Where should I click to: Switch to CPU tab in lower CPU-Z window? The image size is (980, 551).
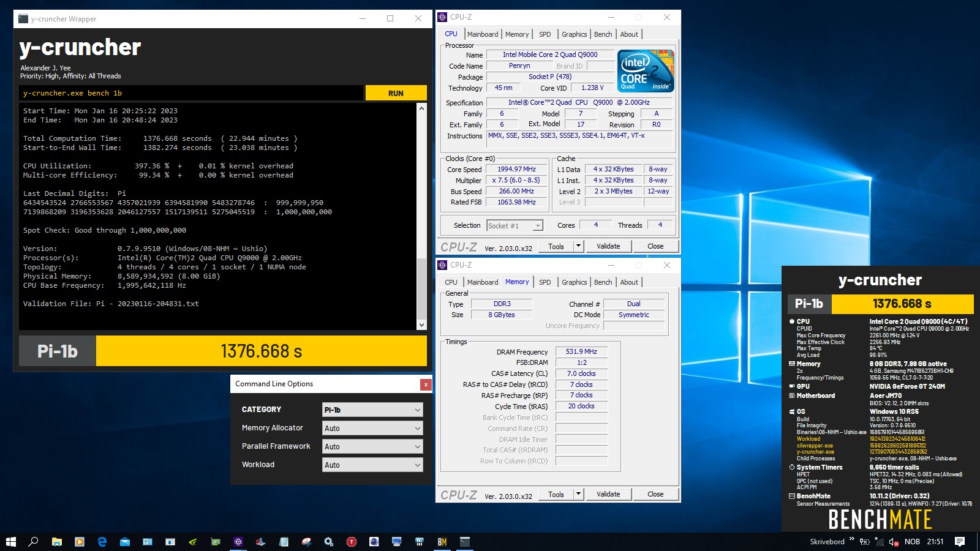(x=451, y=282)
